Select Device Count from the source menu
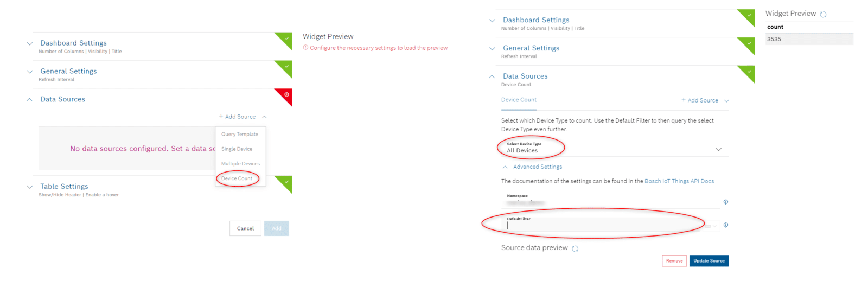The image size is (868, 281). (237, 178)
